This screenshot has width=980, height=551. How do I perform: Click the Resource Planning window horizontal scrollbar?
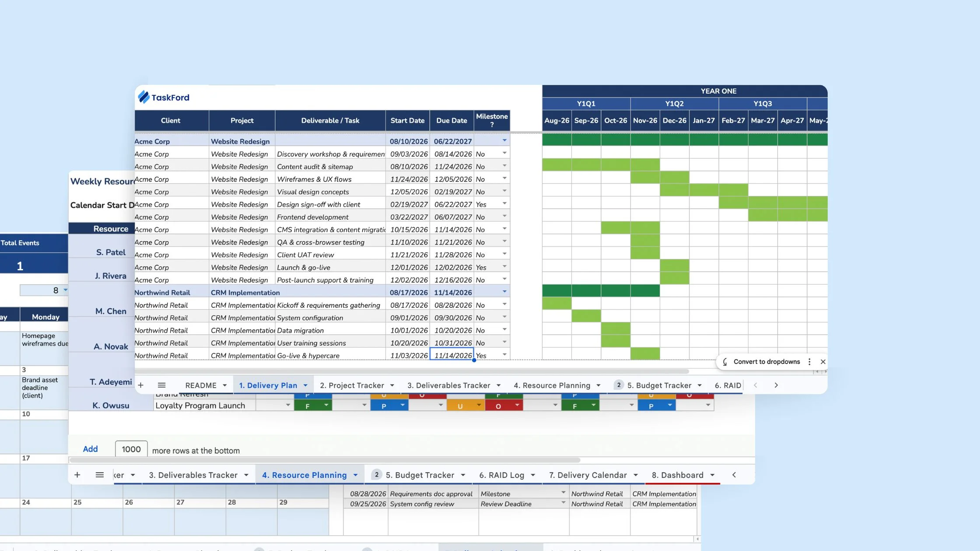click(x=325, y=460)
